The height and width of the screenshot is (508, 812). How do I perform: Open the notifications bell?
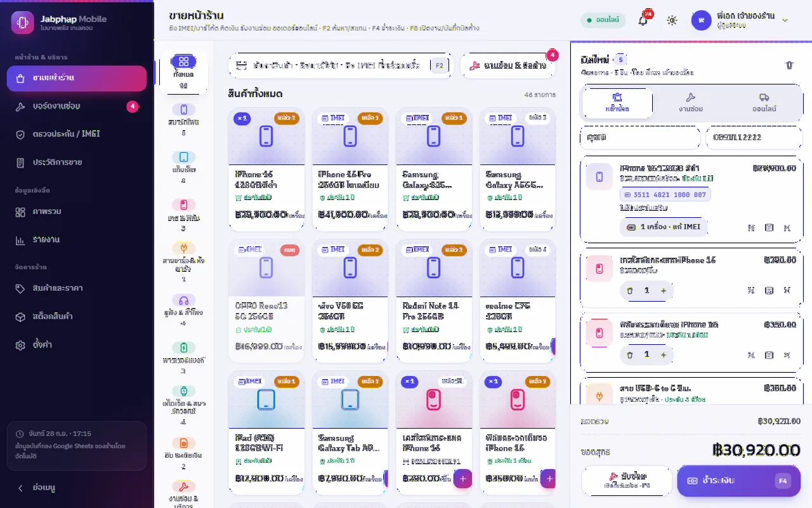point(643,20)
